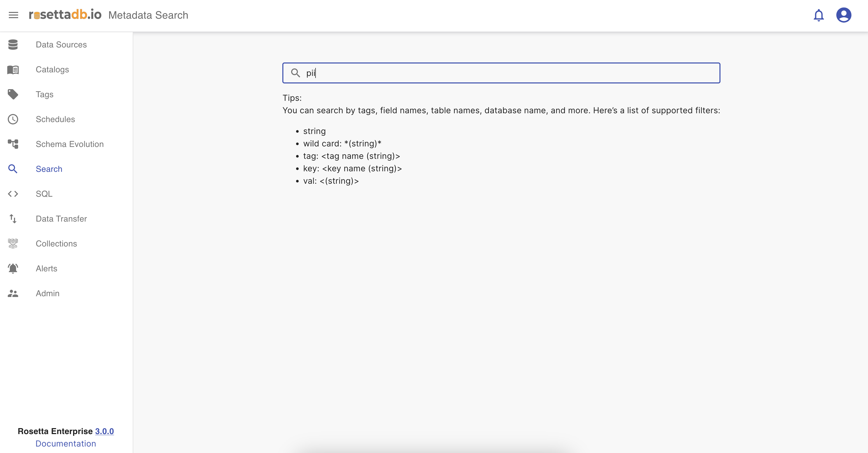Focus the metadata search input field
Screen dimensions: 868x453
click(x=506, y=73)
